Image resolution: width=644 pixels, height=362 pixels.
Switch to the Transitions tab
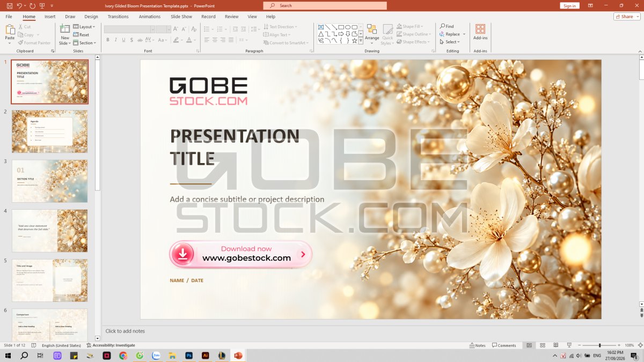[x=118, y=17]
